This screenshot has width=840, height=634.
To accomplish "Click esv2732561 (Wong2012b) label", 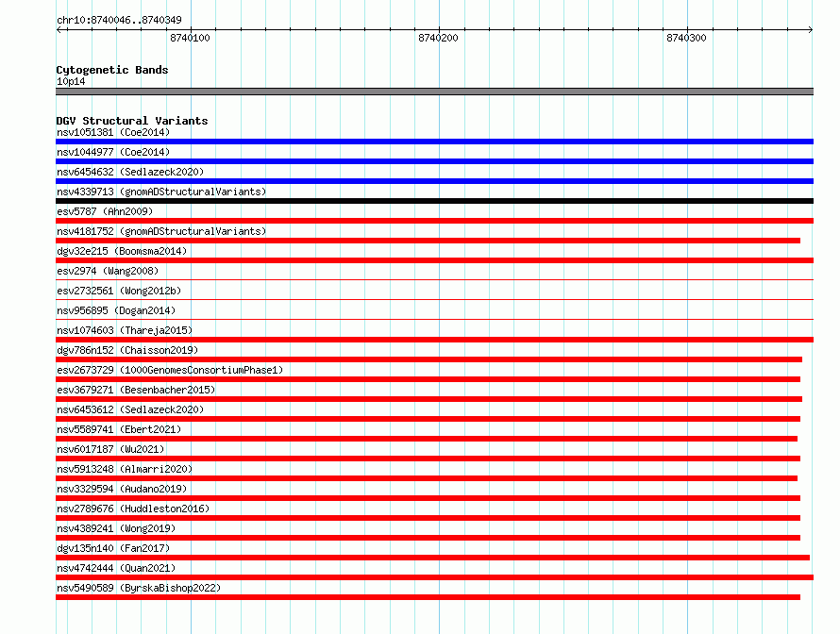I will 119,291.
